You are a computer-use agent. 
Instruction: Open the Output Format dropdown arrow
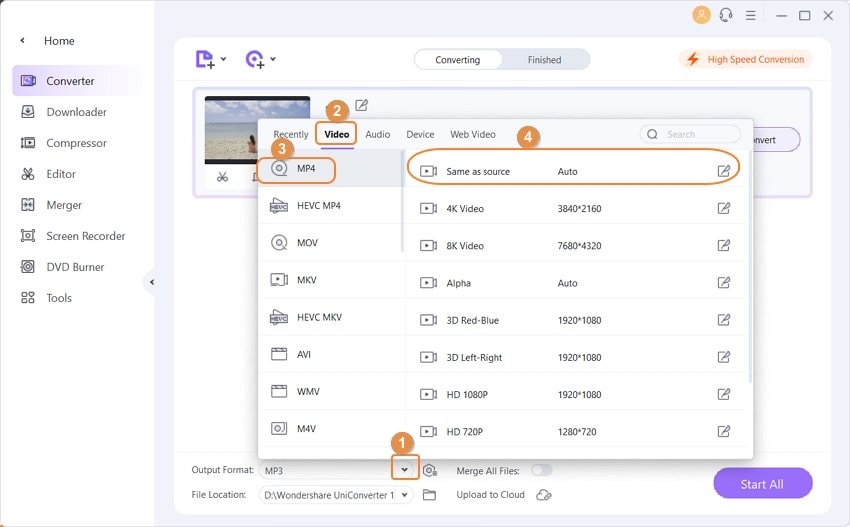tap(404, 470)
